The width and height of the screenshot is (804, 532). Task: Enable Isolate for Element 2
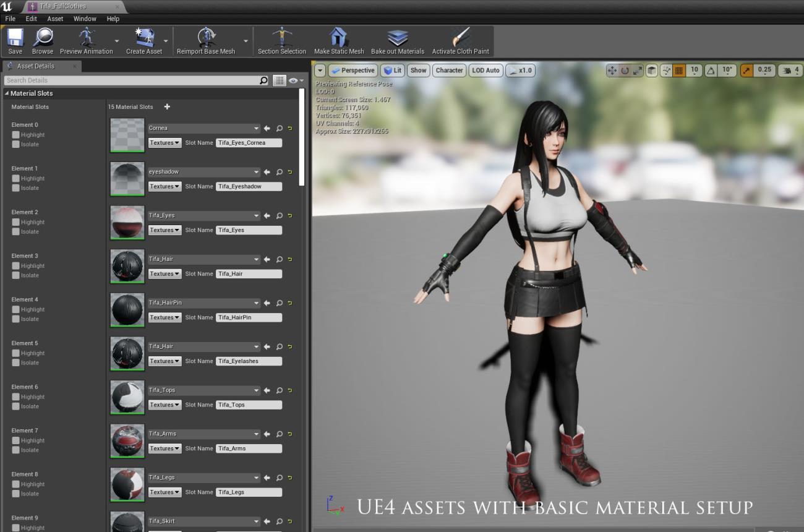(x=16, y=232)
